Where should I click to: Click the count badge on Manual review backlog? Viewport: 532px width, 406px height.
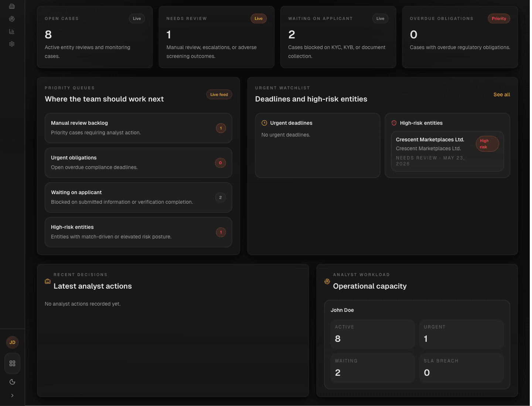coord(221,128)
